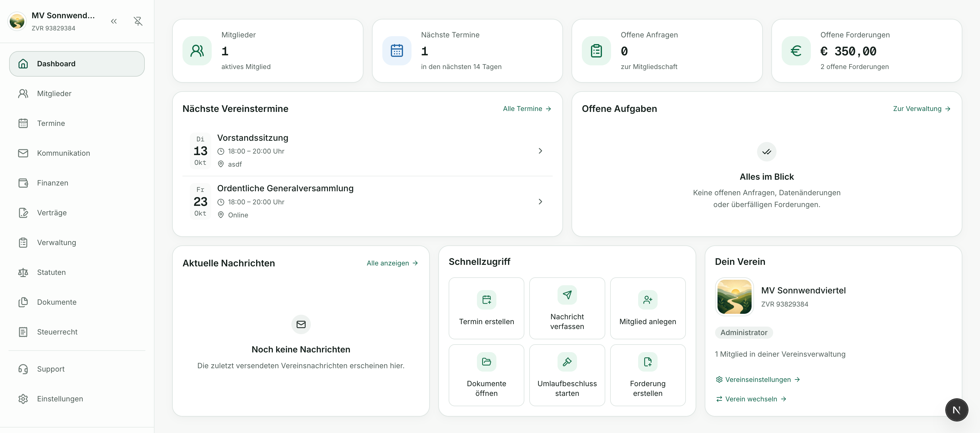The height and width of the screenshot is (433, 980).
Task: Open Einstellungen in the sidebar
Action: point(77,399)
